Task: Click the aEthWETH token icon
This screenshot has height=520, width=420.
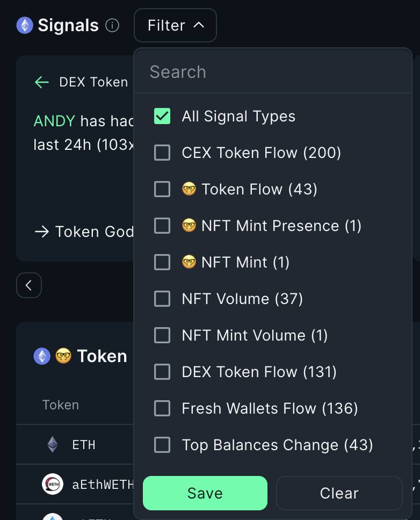Action: [53, 484]
